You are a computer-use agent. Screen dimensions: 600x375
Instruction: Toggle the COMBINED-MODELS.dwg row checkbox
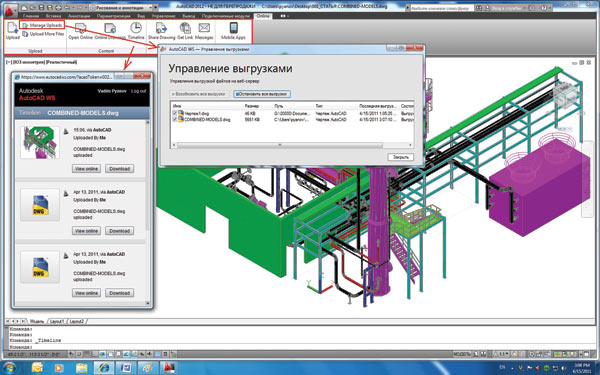(x=175, y=119)
